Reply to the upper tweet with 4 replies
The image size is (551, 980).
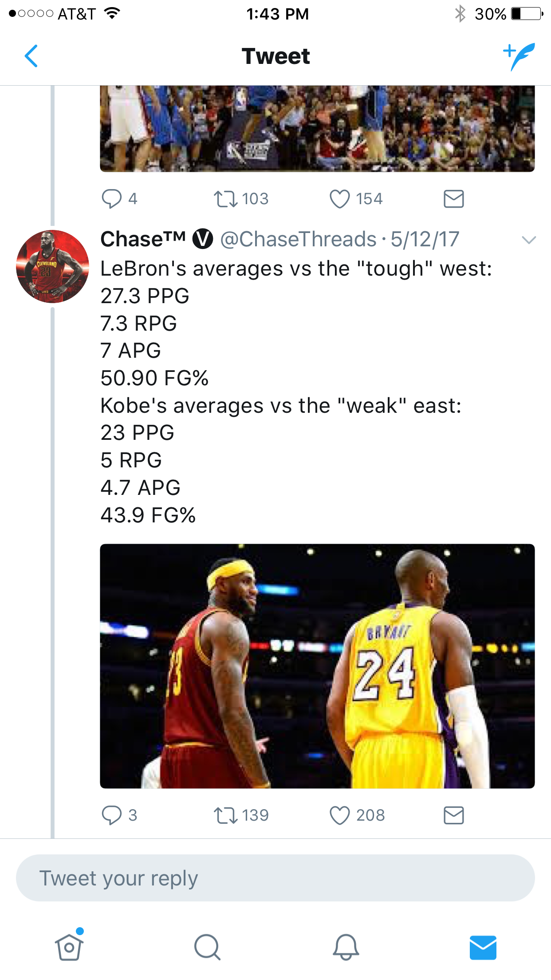pyautogui.click(x=112, y=199)
